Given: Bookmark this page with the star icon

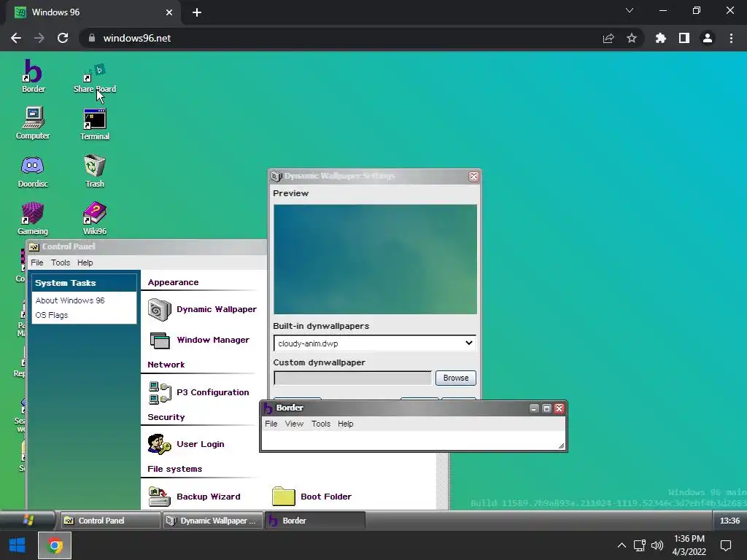Looking at the screenshot, I should tap(632, 38).
